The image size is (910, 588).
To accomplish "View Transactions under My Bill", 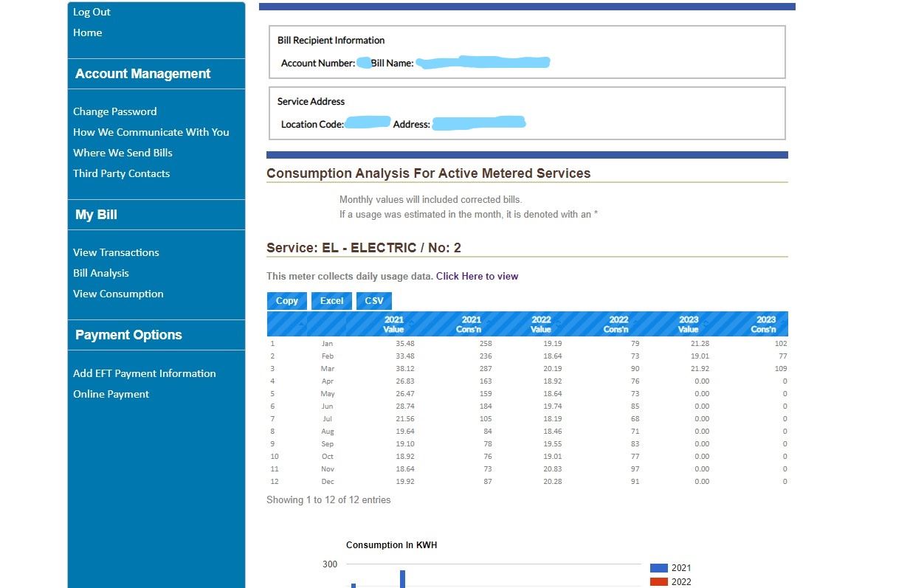I will 116,252.
